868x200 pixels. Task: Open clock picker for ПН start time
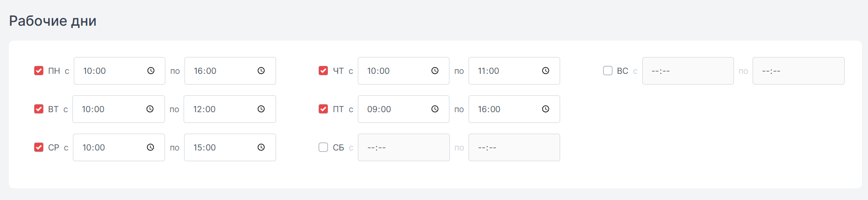[151, 71]
